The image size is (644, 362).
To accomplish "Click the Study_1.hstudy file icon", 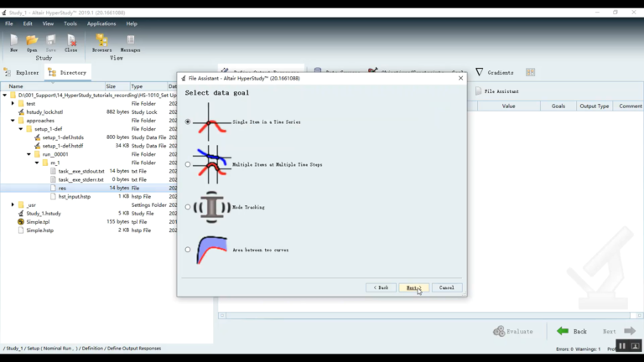I will tap(21, 214).
